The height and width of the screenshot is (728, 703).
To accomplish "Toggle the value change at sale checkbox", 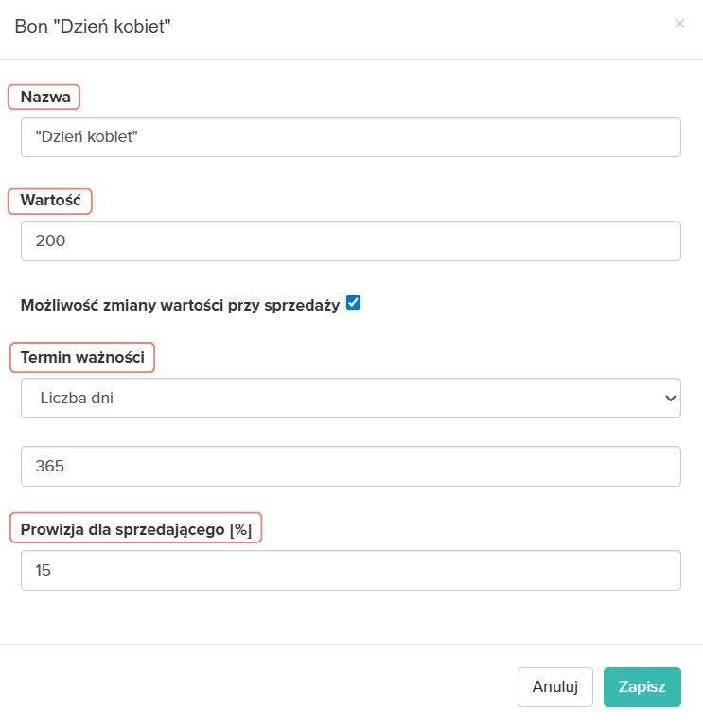I will click(x=354, y=304).
